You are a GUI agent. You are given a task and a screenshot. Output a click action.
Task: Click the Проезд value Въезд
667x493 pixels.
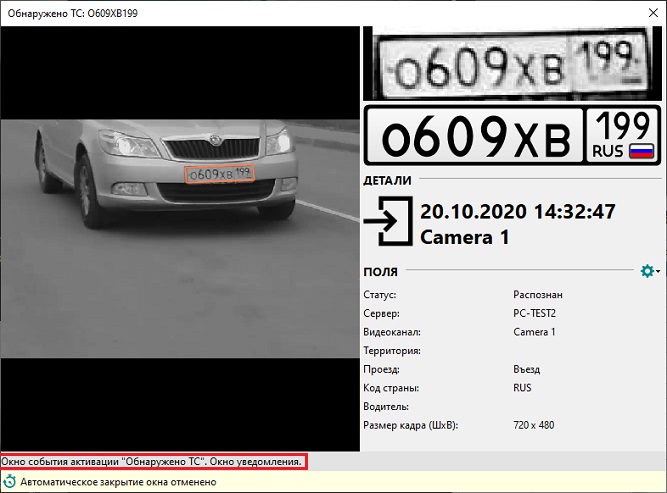coord(527,369)
